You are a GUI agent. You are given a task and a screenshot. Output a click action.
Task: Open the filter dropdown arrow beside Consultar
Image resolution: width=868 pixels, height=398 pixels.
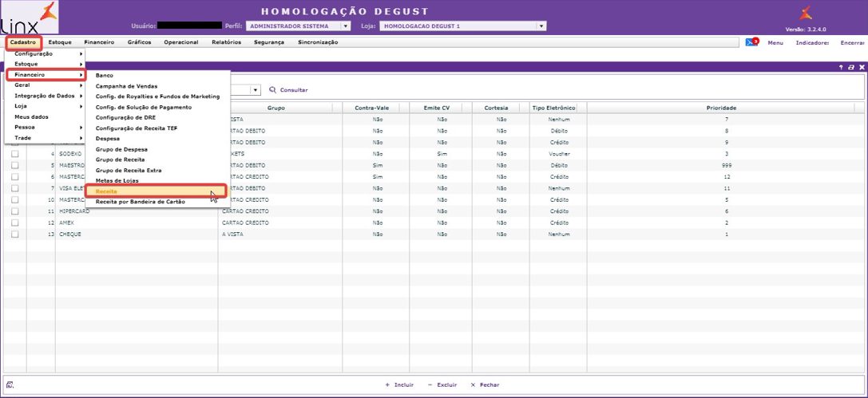click(x=256, y=90)
